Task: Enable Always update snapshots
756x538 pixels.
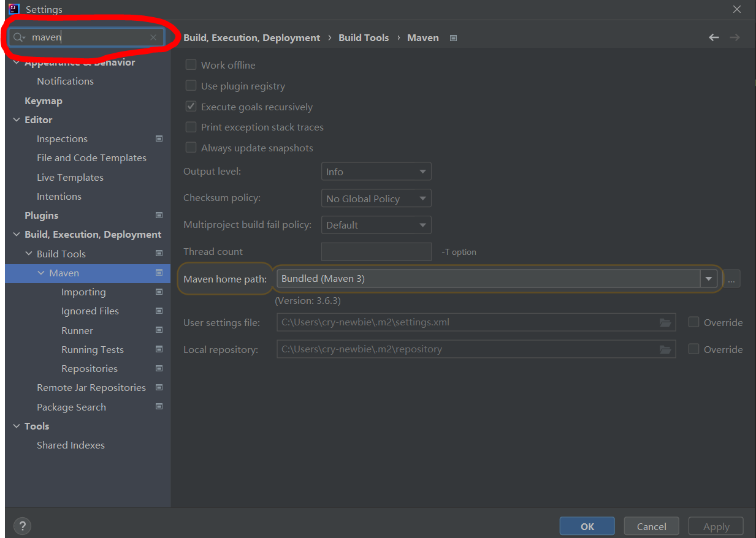Action: coord(191,148)
